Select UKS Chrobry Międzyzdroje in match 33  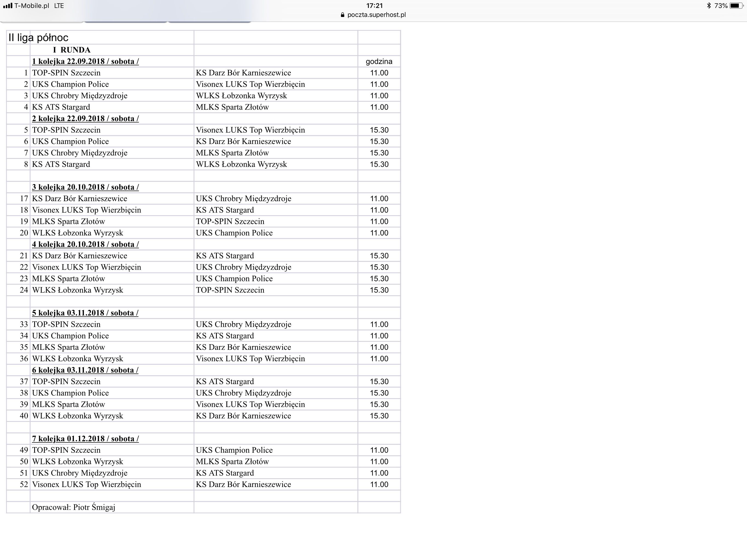[x=243, y=325]
